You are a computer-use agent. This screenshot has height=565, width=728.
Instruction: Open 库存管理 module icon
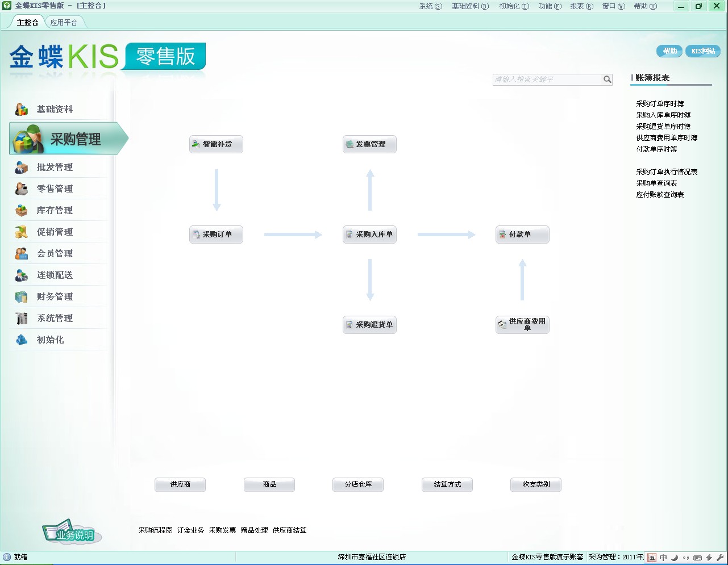(22, 210)
